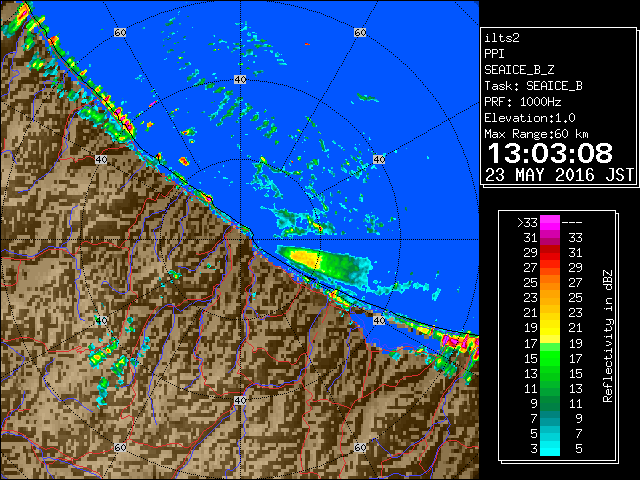This screenshot has width=640, height=480.
Task: Click the "---" legend label
Action: coord(572,222)
